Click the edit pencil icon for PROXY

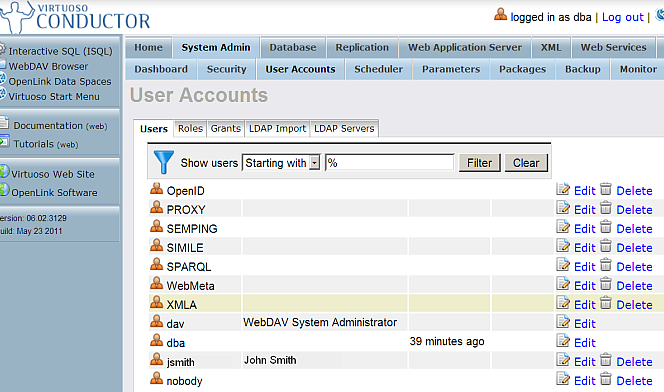tap(563, 208)
